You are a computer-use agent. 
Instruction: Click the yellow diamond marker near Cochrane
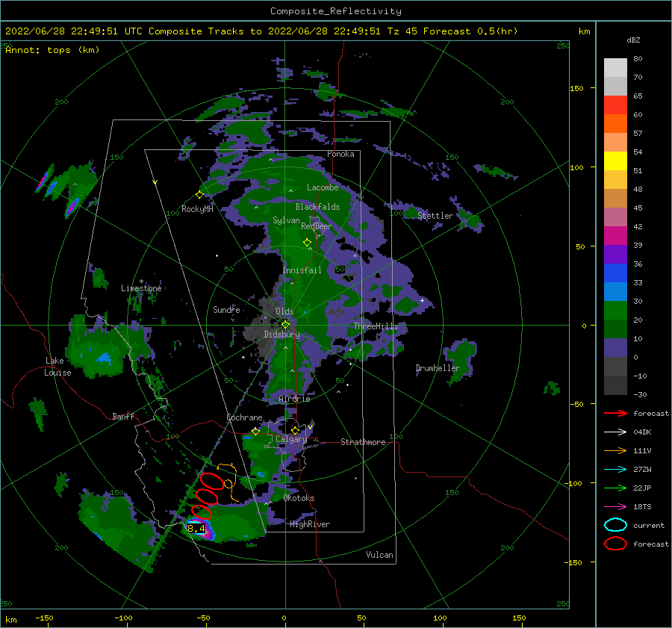255,431
